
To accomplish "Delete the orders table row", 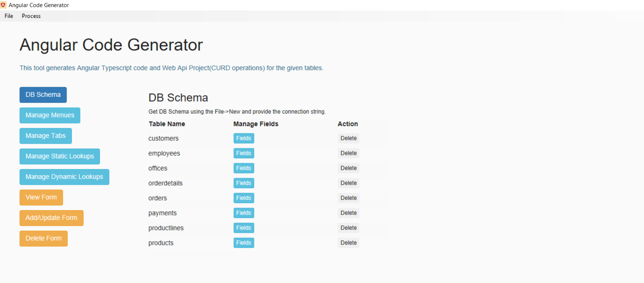I will [349, 198].
